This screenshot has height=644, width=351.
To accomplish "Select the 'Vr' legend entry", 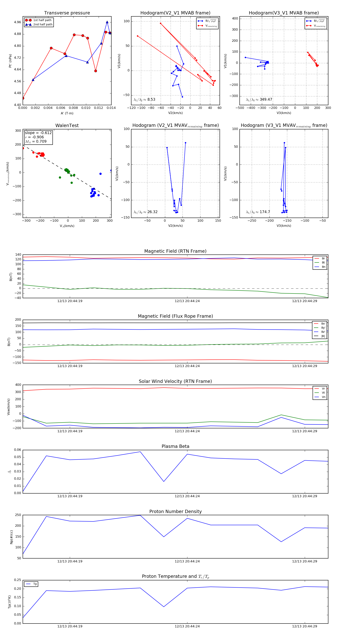I will point(320,389).
